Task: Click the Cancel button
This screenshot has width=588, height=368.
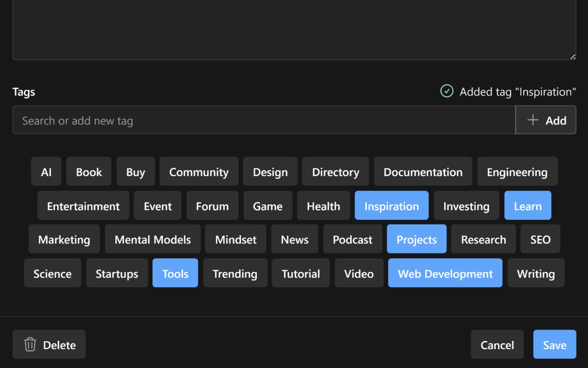Action: coord(497,345)
